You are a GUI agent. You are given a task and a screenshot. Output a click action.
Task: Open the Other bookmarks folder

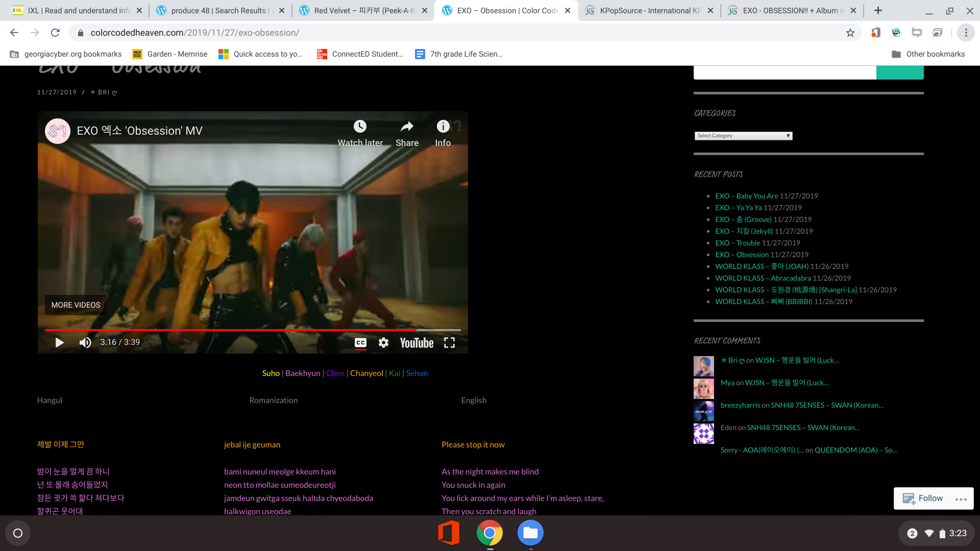928,54
